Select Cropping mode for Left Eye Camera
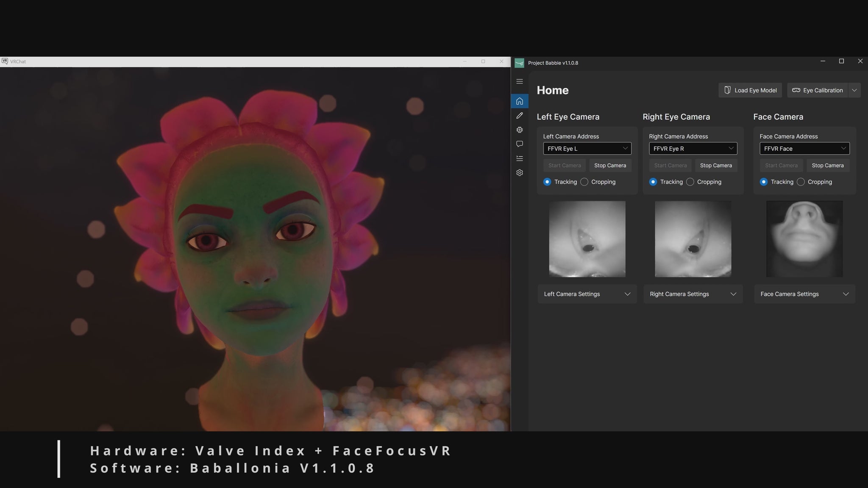The width and height of the screenshot is (868, 488). 584,182
